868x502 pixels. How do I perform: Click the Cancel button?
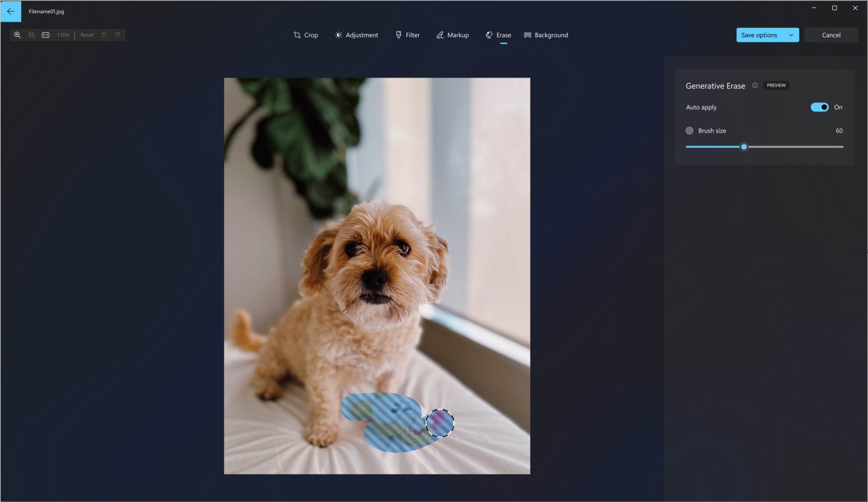[831, 35]
